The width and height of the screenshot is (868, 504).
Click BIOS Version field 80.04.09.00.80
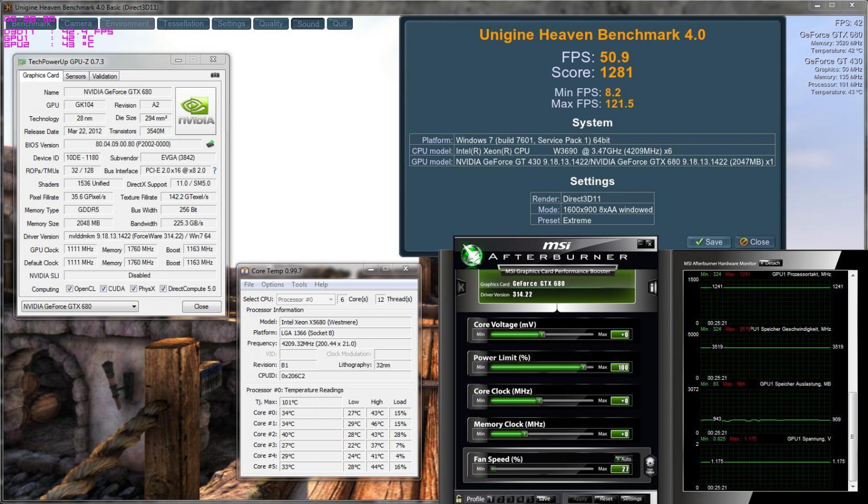point(133,144)
